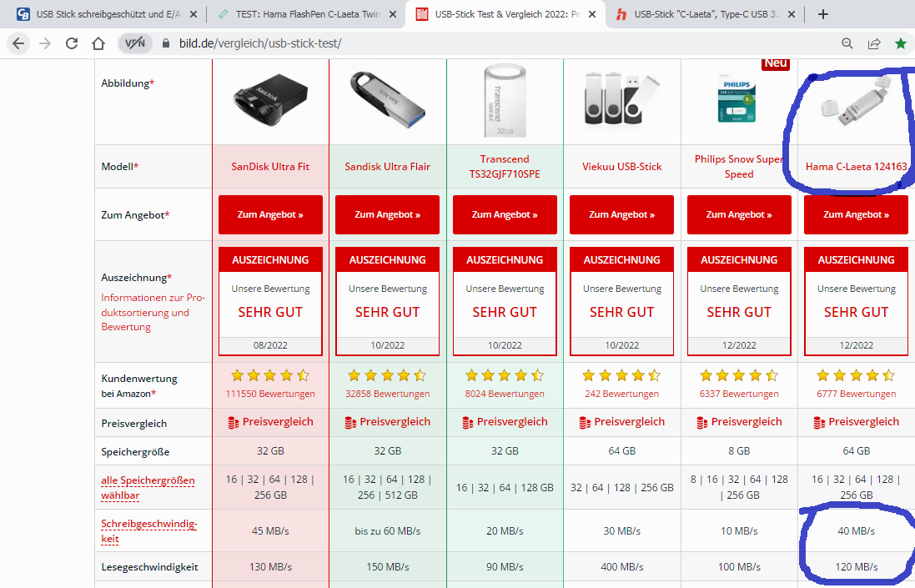Open Sandisk Ultra Flair model link
915x588 pixels.
tap(388, 166)
